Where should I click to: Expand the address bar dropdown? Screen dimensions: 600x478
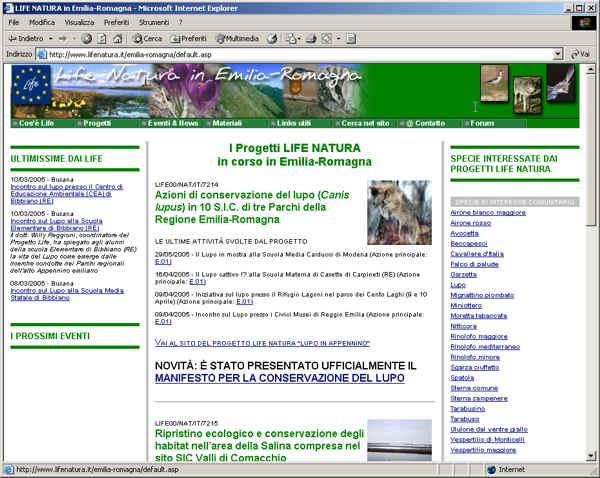(x=558, y=54)
